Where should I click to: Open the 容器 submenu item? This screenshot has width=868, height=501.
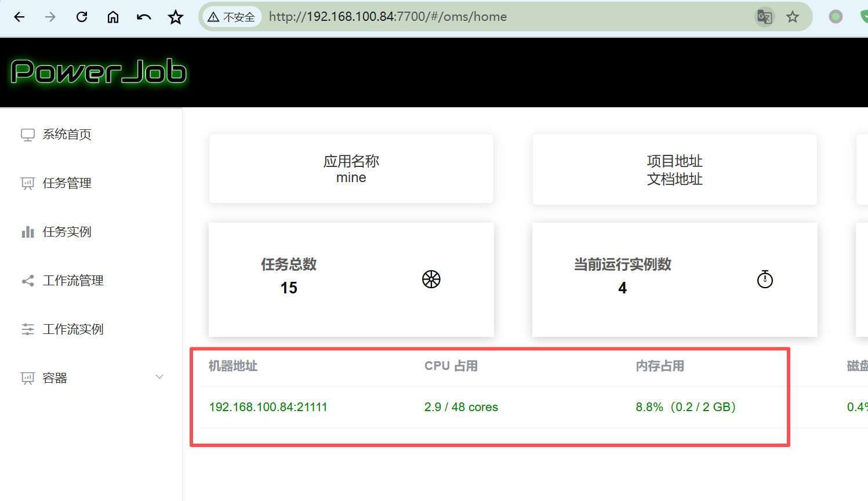coord(55,378)
